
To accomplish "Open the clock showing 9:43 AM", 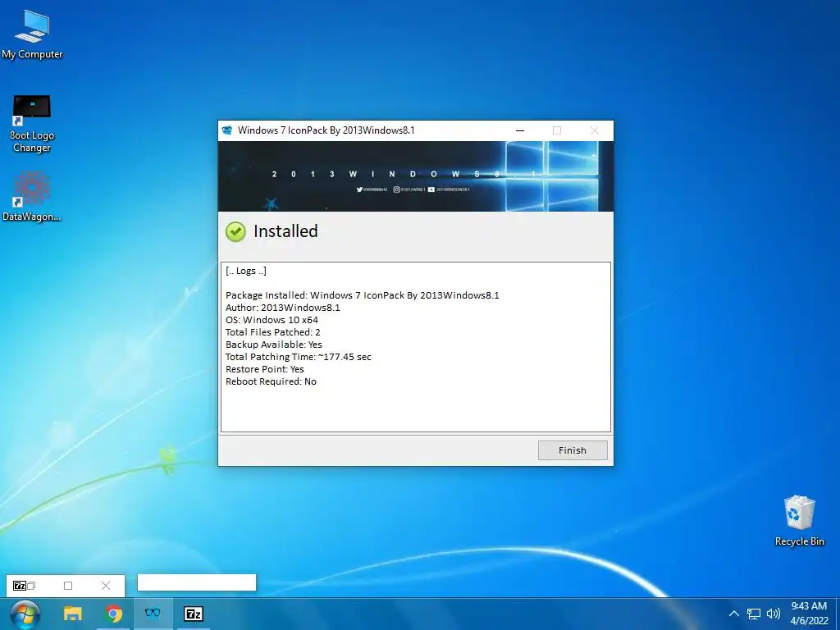I will coord(809,614).
